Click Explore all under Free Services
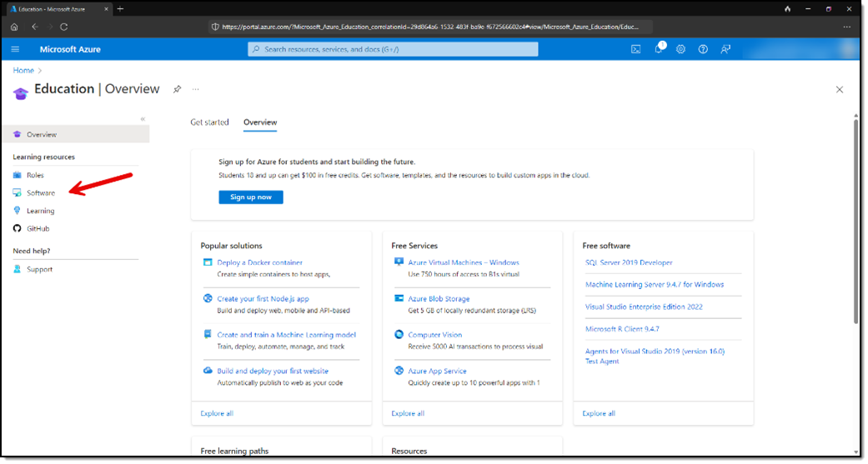Viewport: 868px width, 464px height. tap(408, 413)
